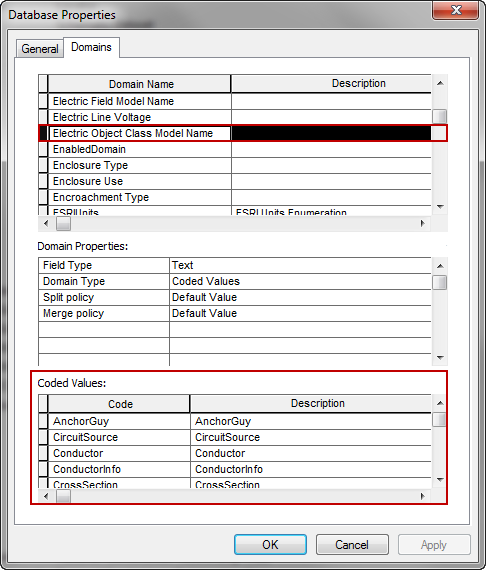Image resolution: width=486 pixels, height=570 pixels.
Task: Click the Split policy property label
Action: click(104, 297)
